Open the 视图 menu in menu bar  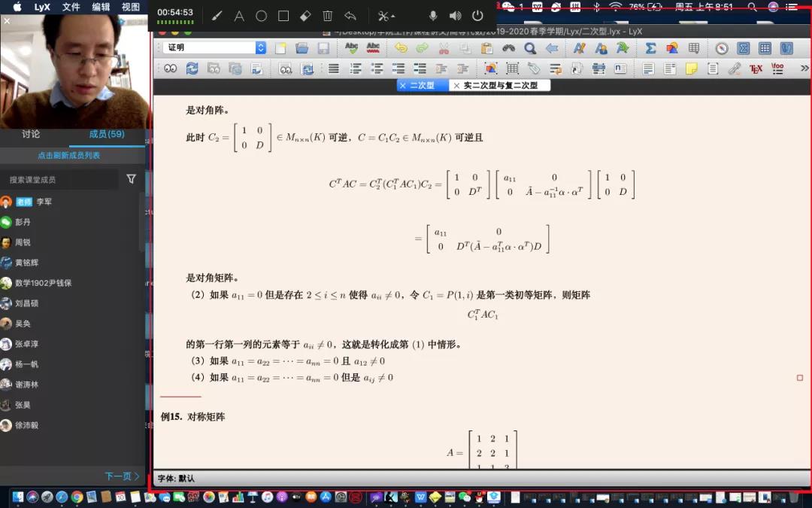pyautogui.click(x=131, y=7)
